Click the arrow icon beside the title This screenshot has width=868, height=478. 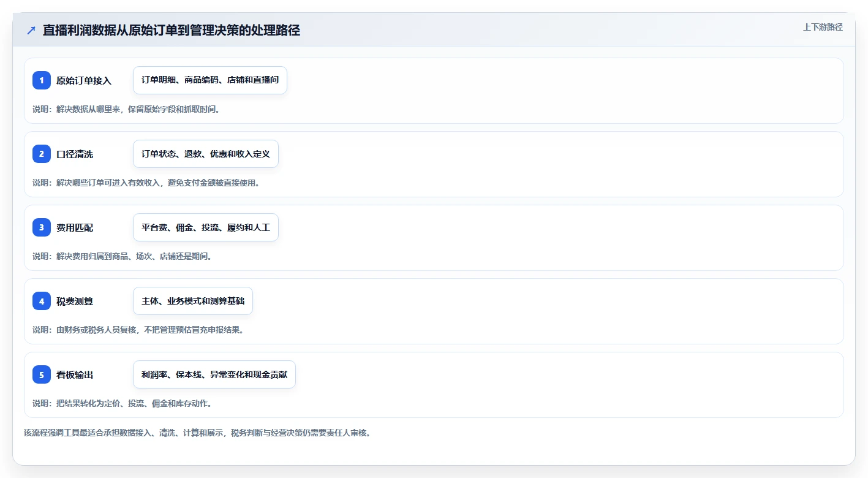click(x=31, y=31)
